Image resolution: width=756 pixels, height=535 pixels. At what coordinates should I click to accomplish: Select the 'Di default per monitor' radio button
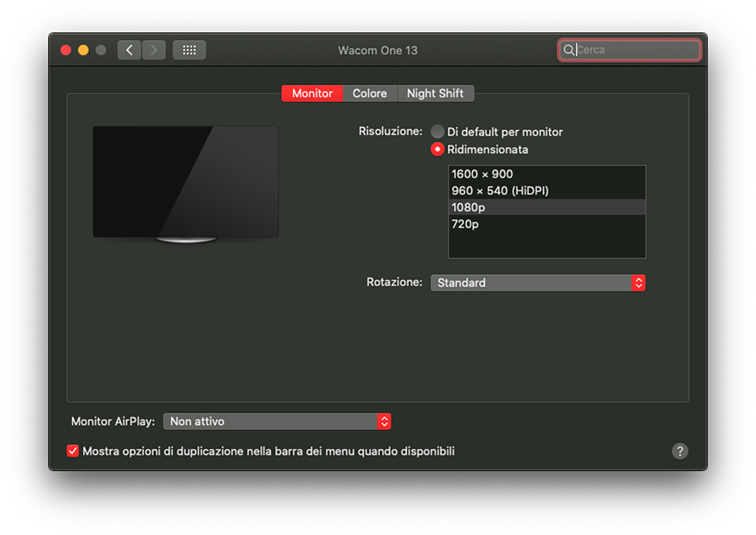click(x=437, y=131)
